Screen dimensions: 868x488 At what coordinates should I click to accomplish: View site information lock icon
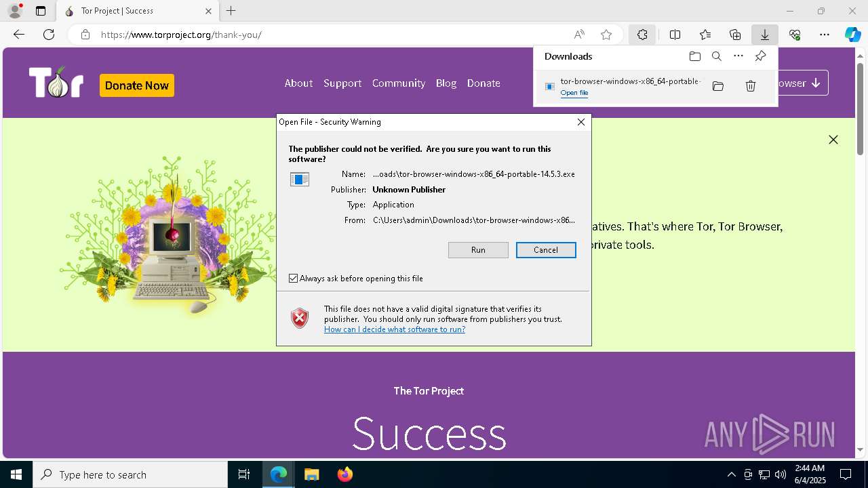(85, 35)
